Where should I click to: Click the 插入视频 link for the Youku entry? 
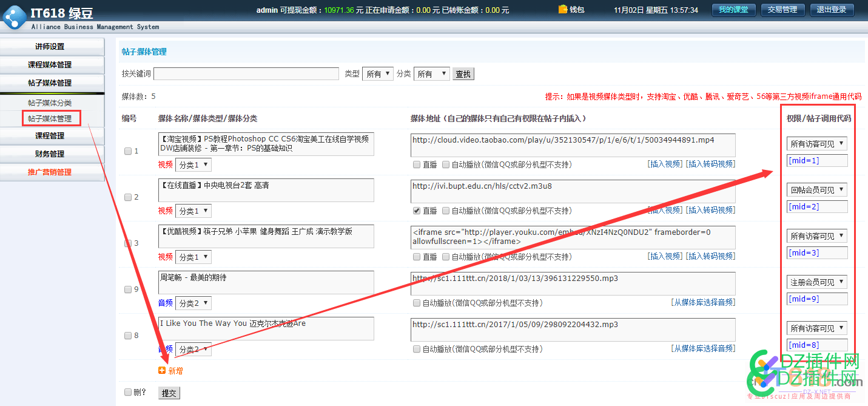pyautogui.click(x=665, y=256)
